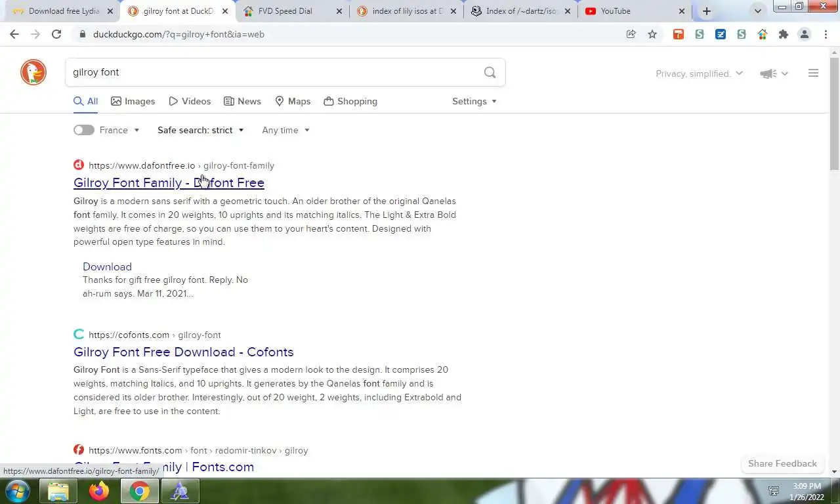Switch to the FVD Speed Dial browser tab

pyautogui.click(x=294, y=11)
